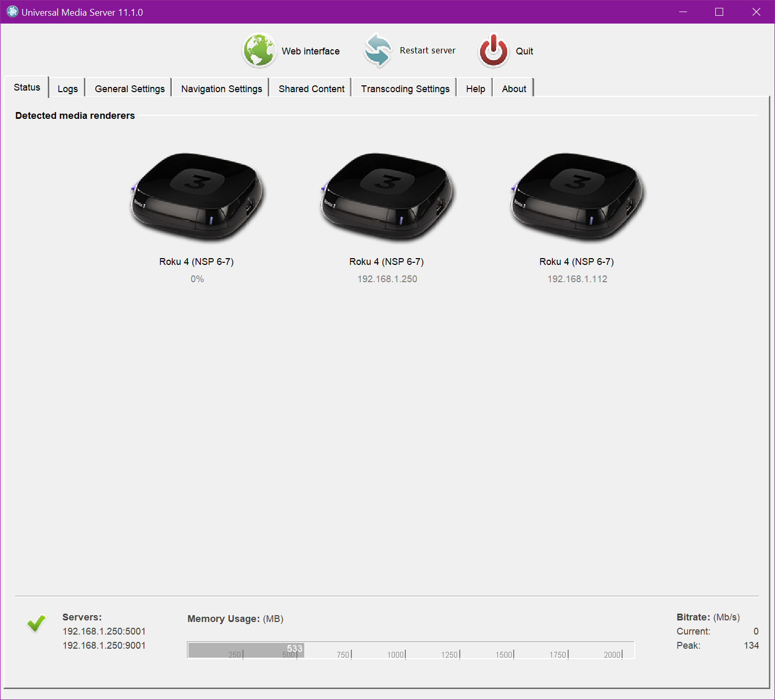Select the Roku renderer at 192.168.1.250
The height and width of the screenshot is (700, 775).
[387, 197]
